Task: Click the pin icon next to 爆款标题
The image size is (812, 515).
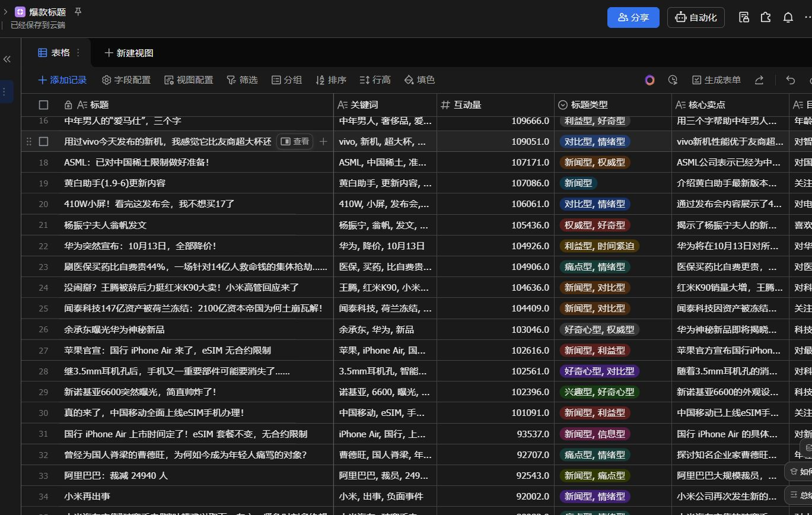Action: (78, 11)
